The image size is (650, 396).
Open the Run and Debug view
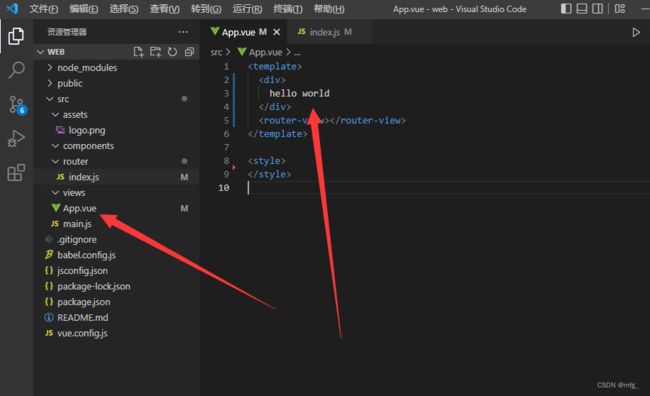pyautogui.click(x=16, y=138)
